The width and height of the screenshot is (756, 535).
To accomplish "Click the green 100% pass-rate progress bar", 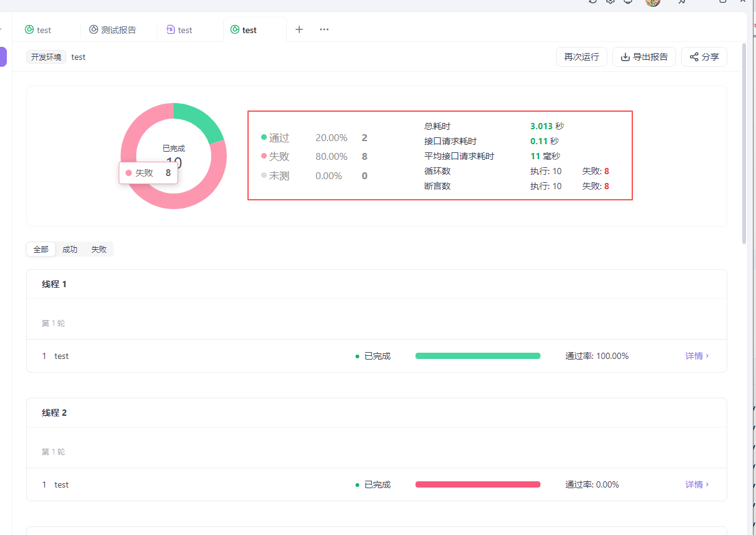I will click(477, 356).
